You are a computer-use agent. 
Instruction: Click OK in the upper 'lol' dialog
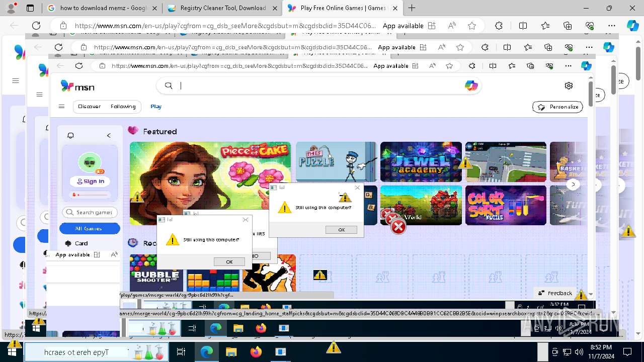coord(341,230)
